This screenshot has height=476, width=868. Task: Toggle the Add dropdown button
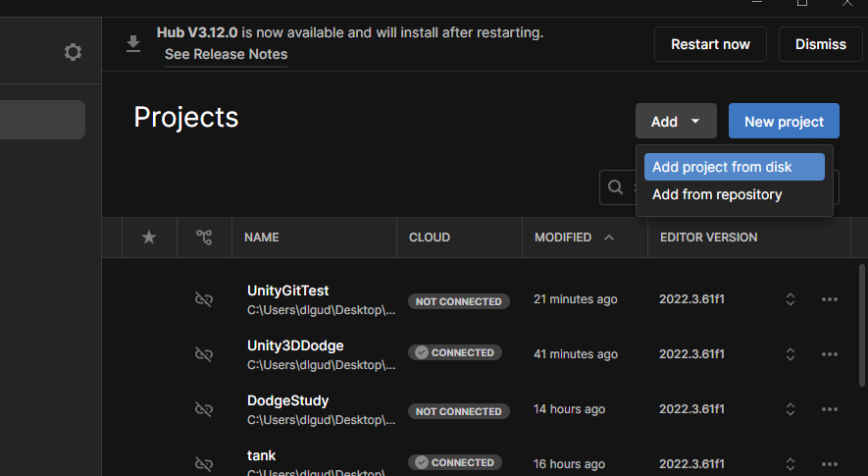tap(676, 121)
